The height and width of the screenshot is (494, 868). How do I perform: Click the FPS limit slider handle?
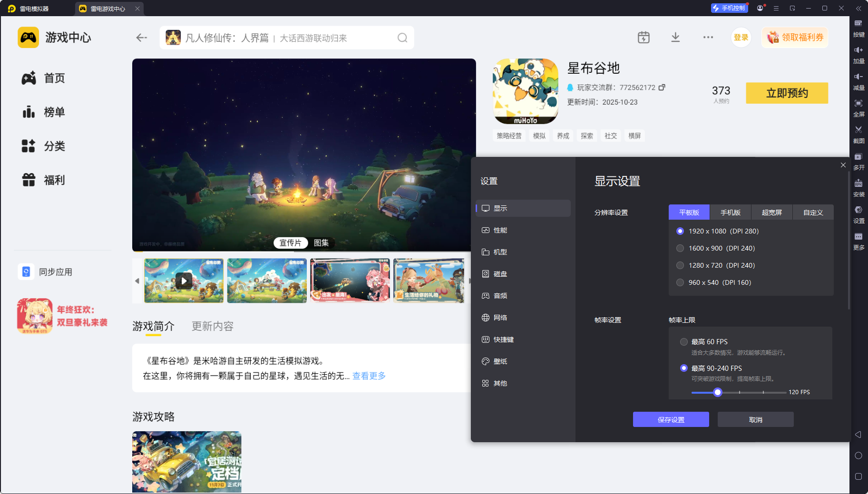(x=718, y=392)
